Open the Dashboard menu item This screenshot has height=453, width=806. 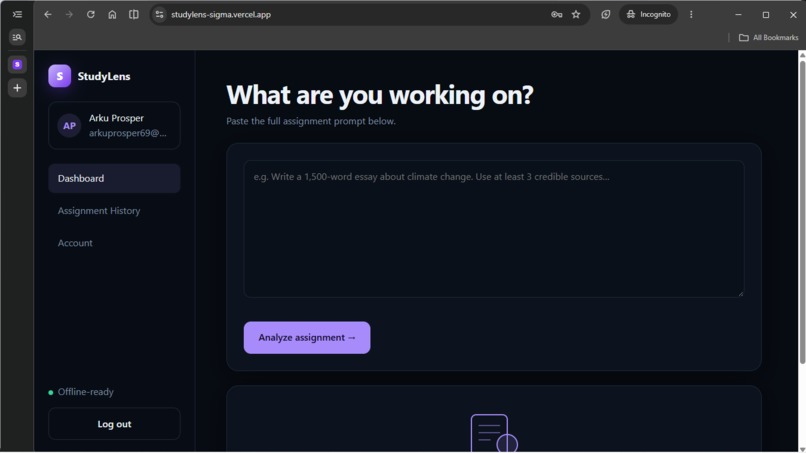coord(114,178)
